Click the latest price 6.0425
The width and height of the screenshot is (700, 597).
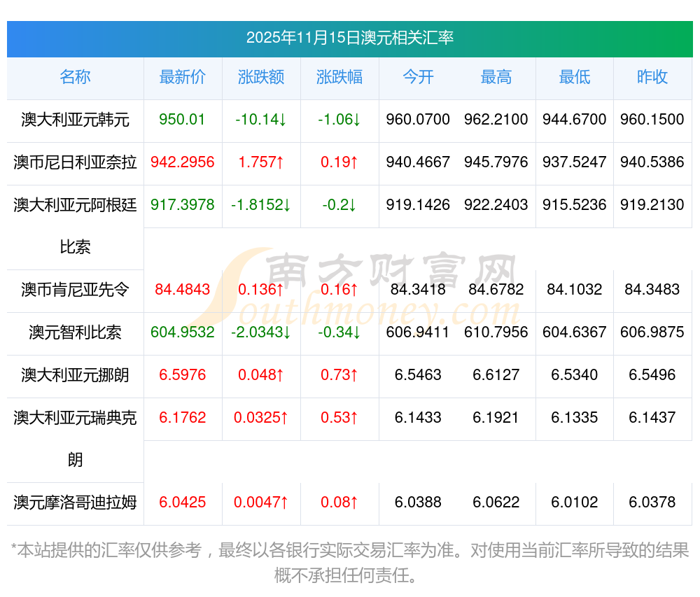coord(182,503)
